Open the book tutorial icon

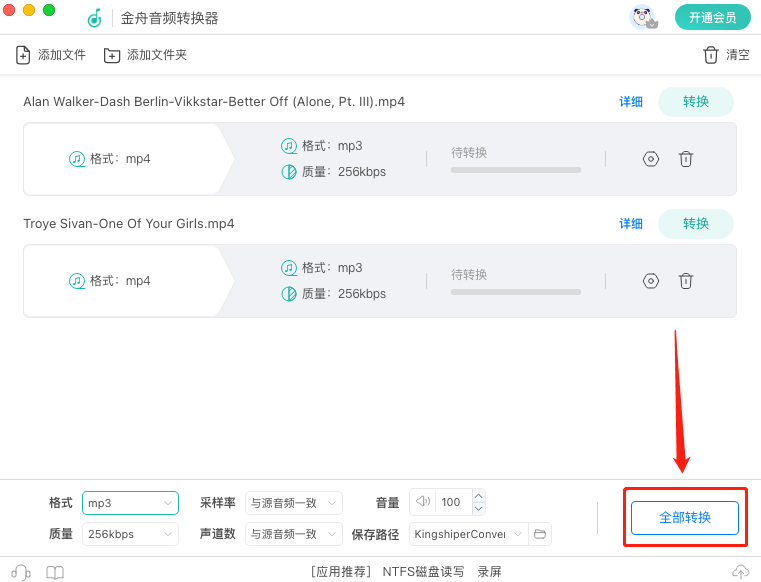pos(55,572)
